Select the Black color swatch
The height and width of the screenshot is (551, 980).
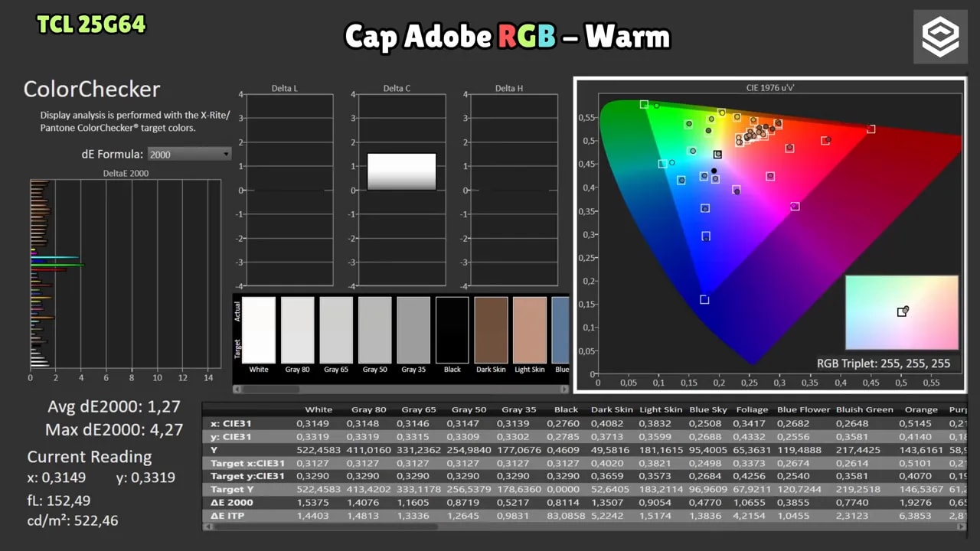(452, 330)
